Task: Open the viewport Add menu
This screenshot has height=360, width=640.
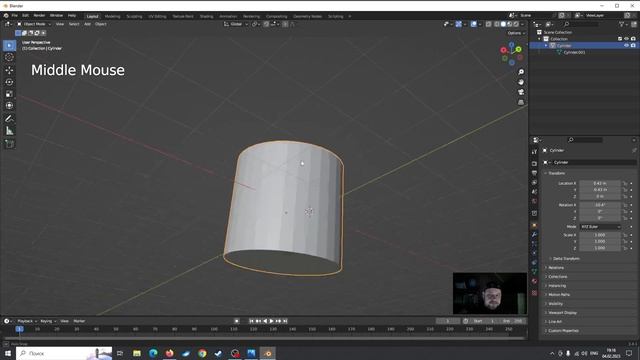Action: (x=87, y=24)
